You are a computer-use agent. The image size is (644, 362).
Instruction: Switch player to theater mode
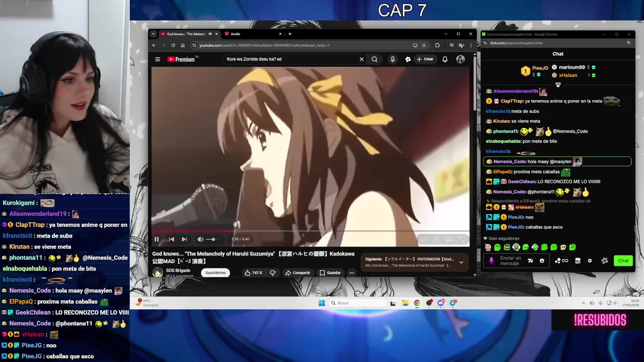pos(449,239)
